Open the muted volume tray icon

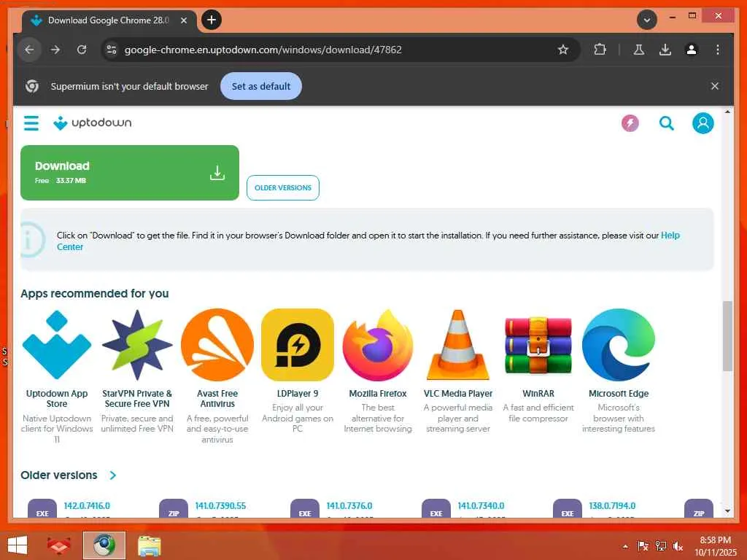pyautogui.click(x=678, y=546)
